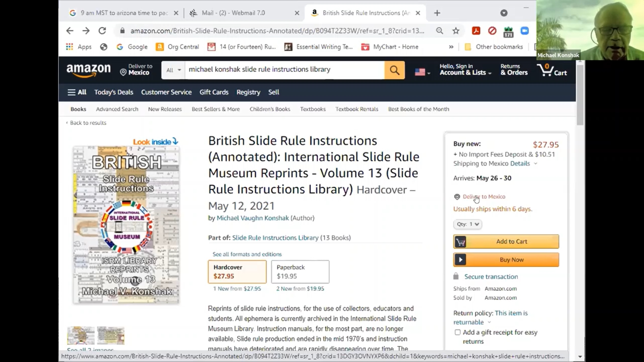Screen dimensions: 644x362
Task: Click See all formats and editions
Action: [x=247, y=254]
